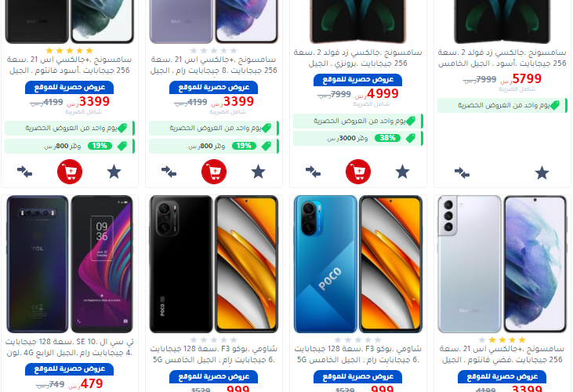Open the black Poco F3 product image
This screenshot has height=392, width=573.
214,264
